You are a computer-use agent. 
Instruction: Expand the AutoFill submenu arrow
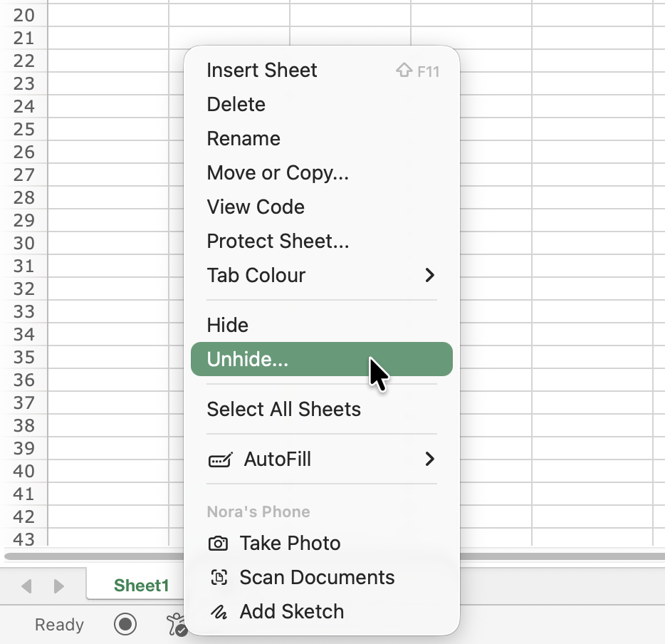point(429,459)
